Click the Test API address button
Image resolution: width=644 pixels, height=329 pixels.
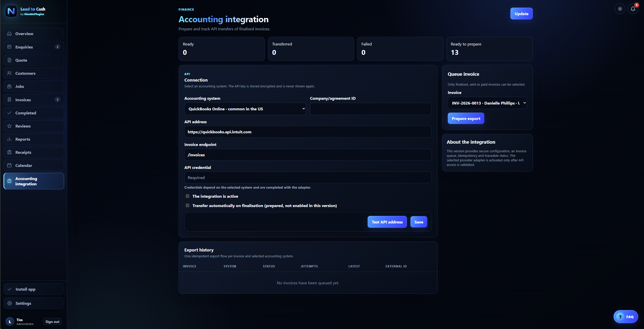click(x=387, y=222)
